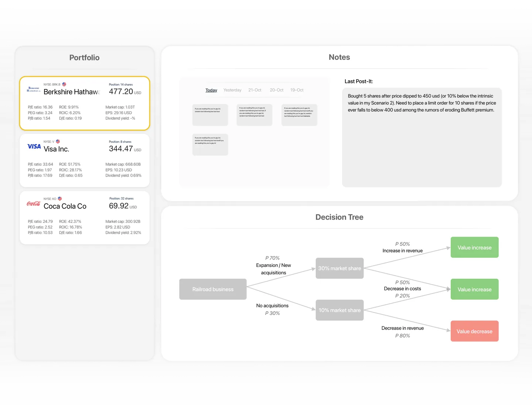The height and width of the screenshot is (414, 532).
Task: Switch to the Yesterday notes tab
Action: pos(232,90)
